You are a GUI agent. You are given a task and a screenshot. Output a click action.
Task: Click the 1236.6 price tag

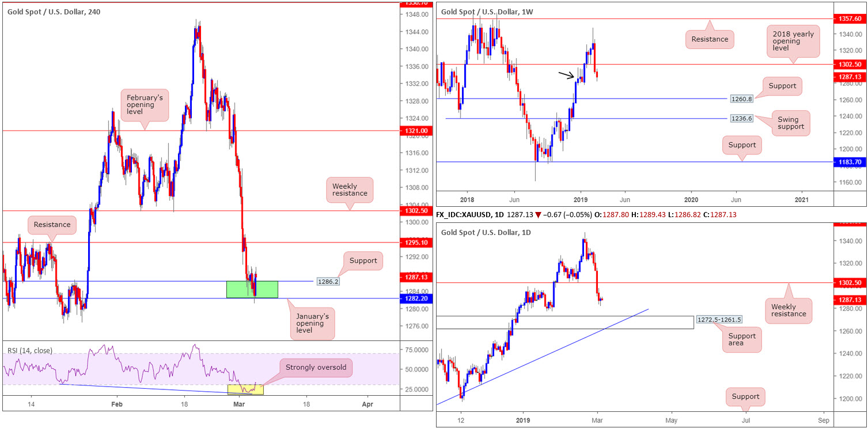point(742,119)
